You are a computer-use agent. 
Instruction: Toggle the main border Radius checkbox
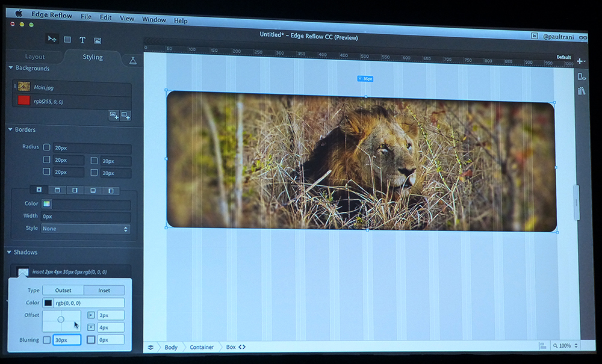tap(46, 147)
